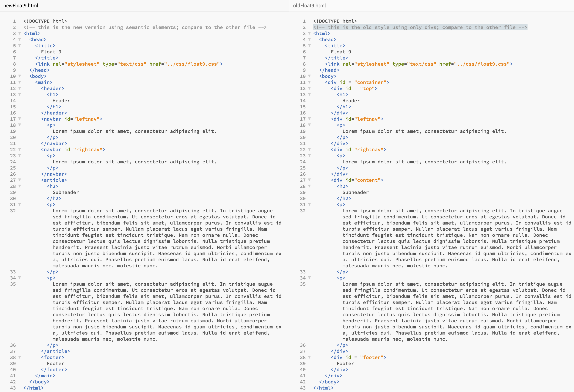Click <!DOCTYPE html> in newFloat9.html
The width and height of the screenshot is (574, 392).
[x=45, y=21]
